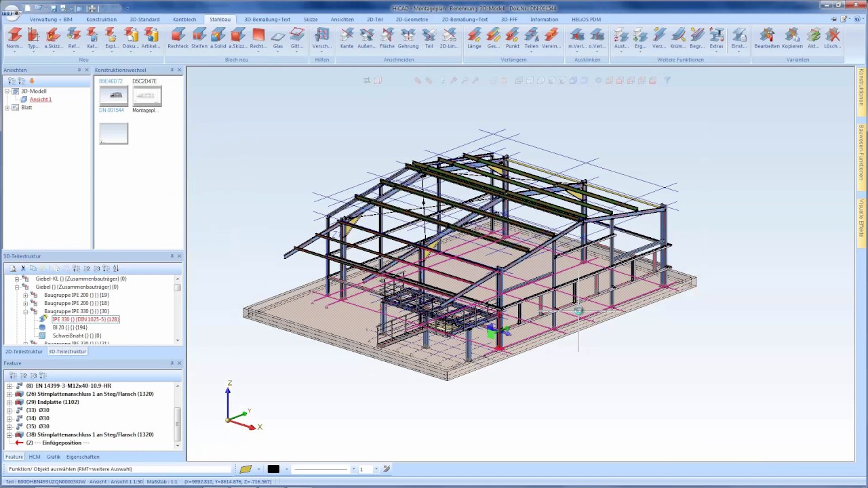Switch to the 2D-Teilestruktur tab
This screenshot has width=868, height=488.
24,352
